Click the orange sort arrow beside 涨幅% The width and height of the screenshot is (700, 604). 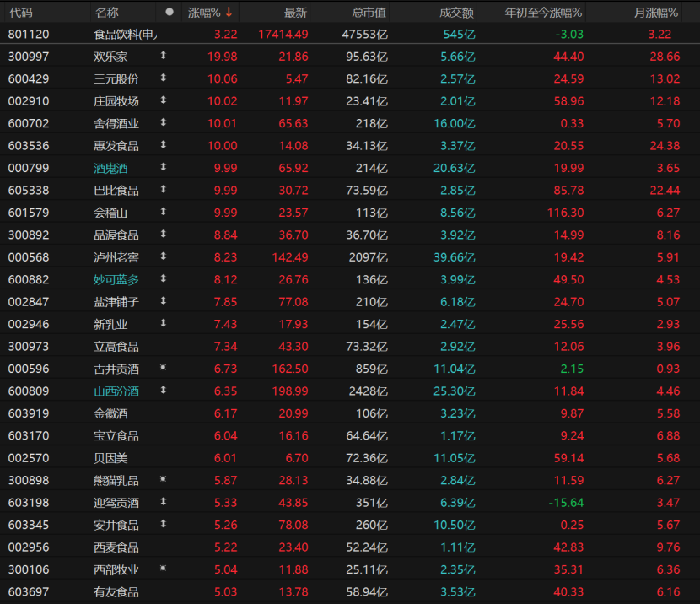[229, 12]
